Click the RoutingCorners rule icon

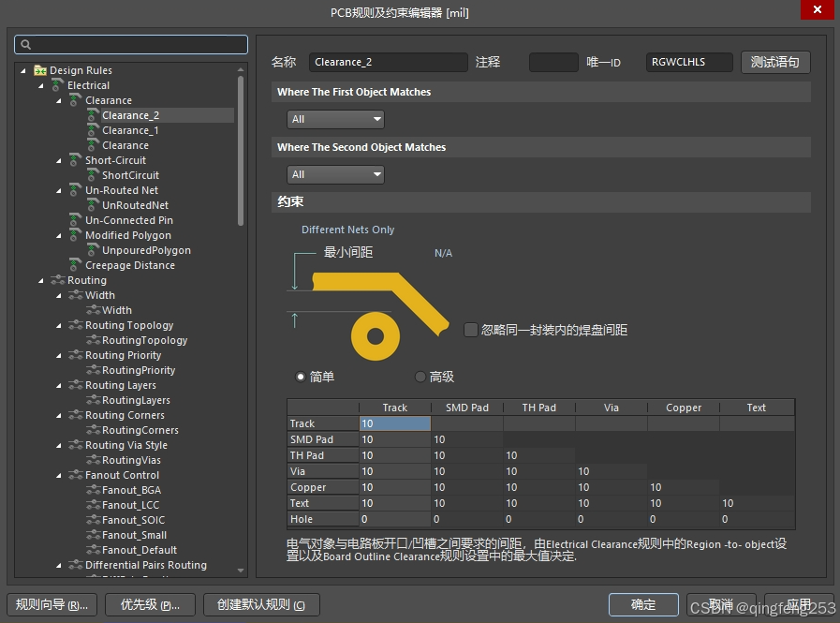[94, 430]
